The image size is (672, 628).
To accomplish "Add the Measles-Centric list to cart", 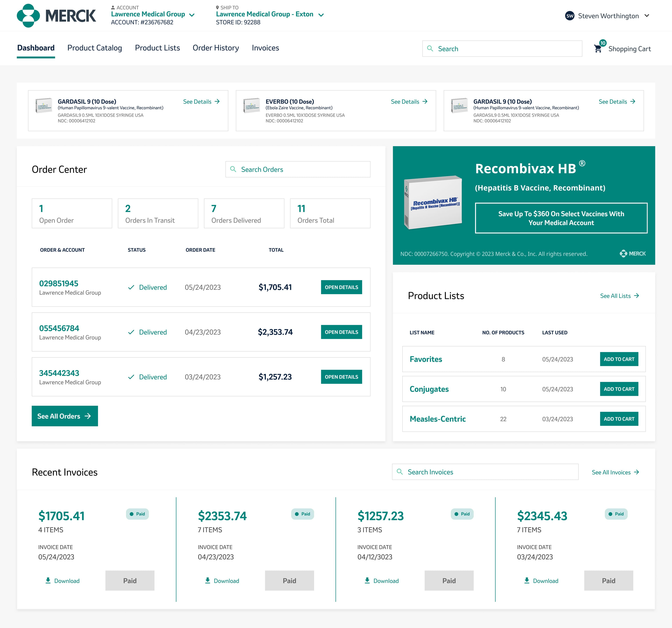I will coord(619,419).
